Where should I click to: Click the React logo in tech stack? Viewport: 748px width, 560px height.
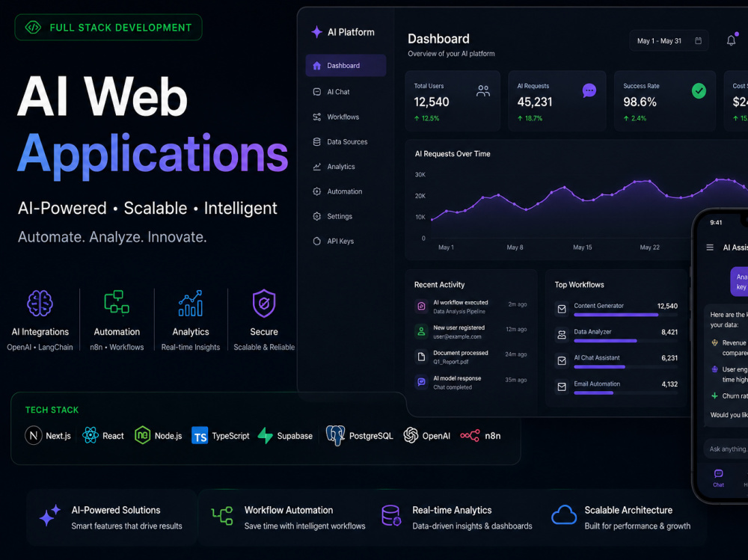(91, 435)
